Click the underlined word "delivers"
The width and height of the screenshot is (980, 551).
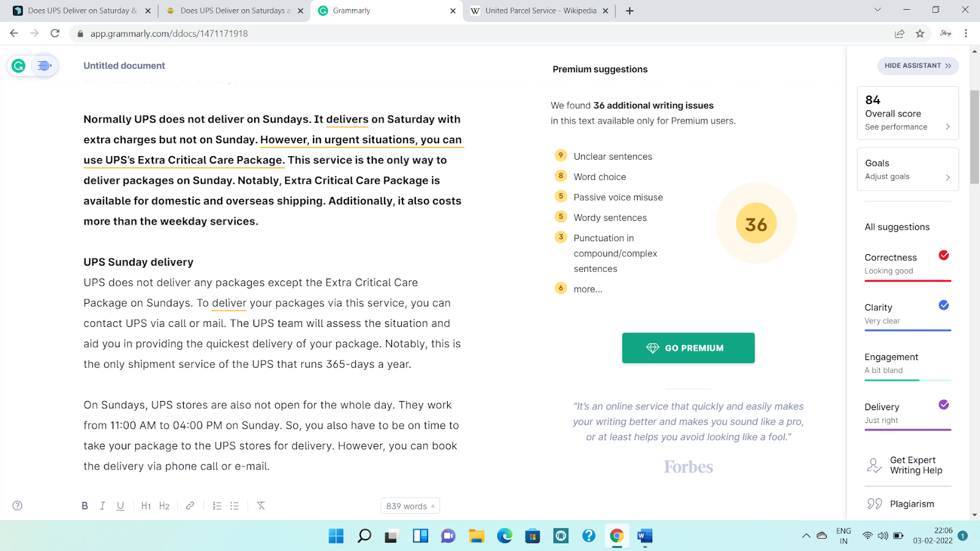(347, 119)
